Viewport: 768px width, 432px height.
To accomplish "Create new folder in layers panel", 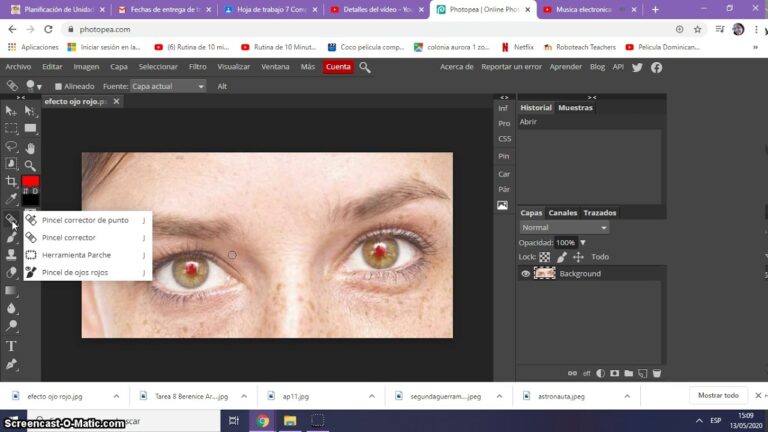I will click(628, 373).
